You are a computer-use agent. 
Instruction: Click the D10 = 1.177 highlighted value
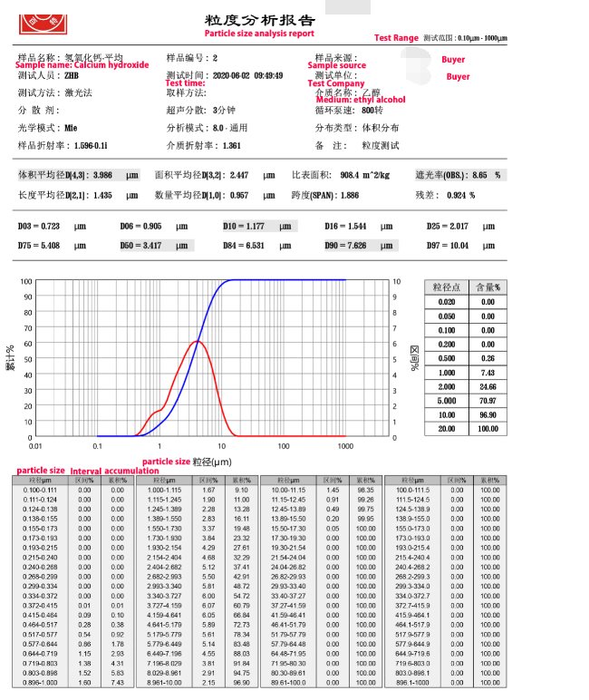(x=258, y=227)
